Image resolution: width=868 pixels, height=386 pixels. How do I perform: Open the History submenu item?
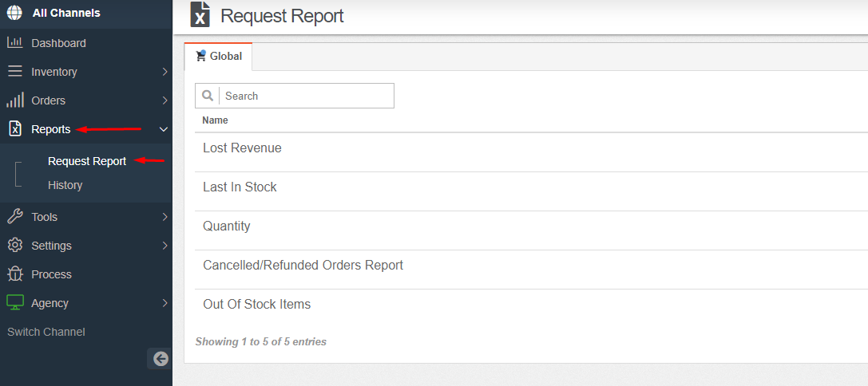(x=65, y=185)
